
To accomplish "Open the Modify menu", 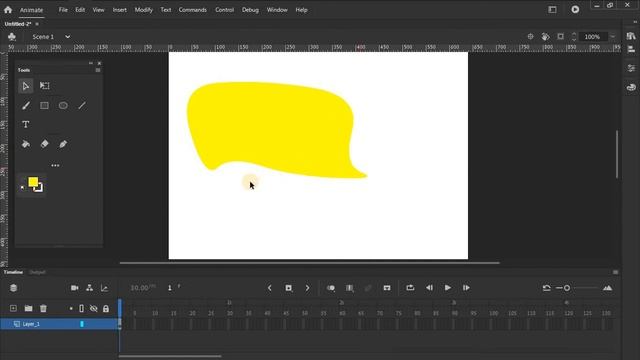I will coord(144,10).
